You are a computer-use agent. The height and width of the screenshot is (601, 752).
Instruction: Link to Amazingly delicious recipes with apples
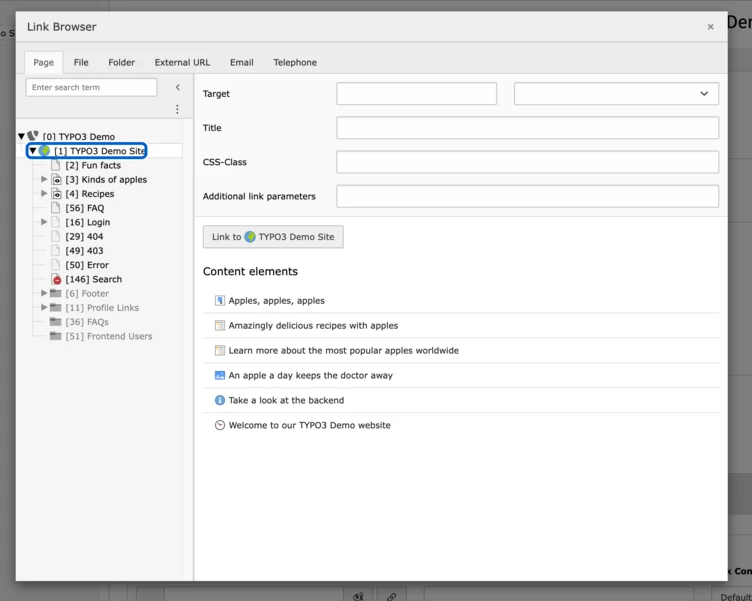click(x=313, y=326)
